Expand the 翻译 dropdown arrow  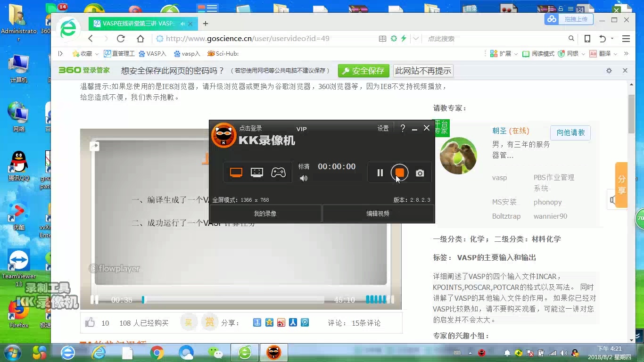coord(615,53)
